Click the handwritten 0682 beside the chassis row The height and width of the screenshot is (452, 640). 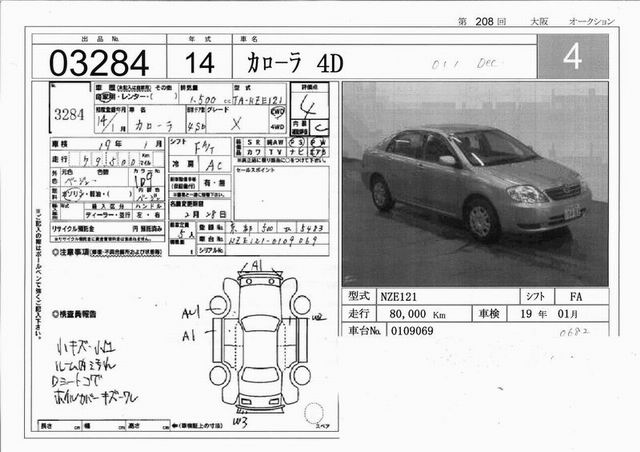(x=574, y=332)
